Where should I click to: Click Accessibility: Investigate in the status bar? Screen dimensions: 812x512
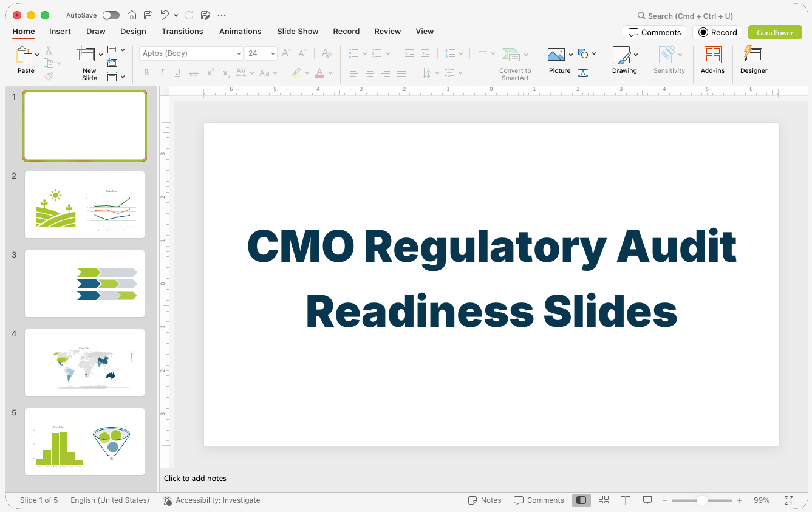coord(211,500)
